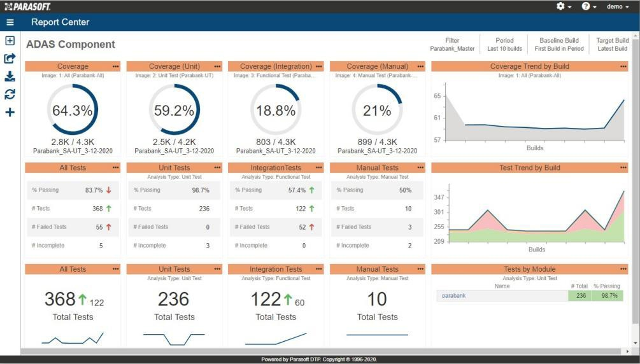Open options on middle-row Unit Tests widget

click(x=217, y=168)
